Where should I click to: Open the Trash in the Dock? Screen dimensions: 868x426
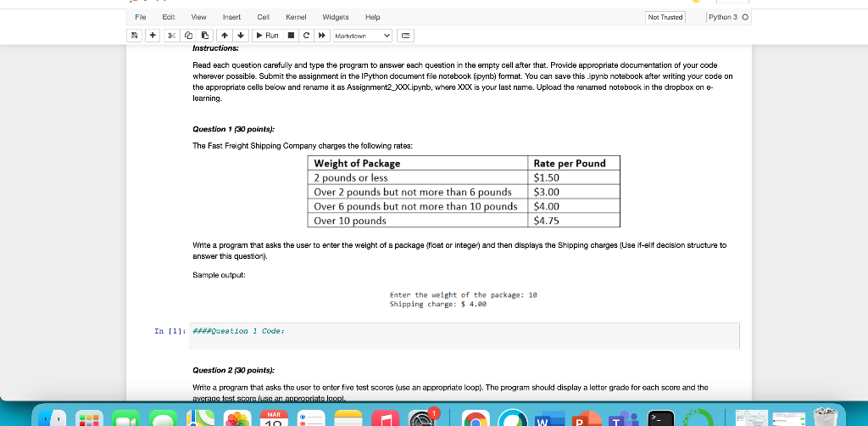(x=827, y=418)
